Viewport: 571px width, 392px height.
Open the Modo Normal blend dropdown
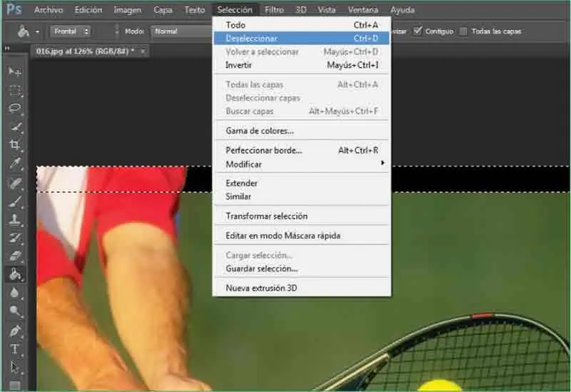[181, 31]
